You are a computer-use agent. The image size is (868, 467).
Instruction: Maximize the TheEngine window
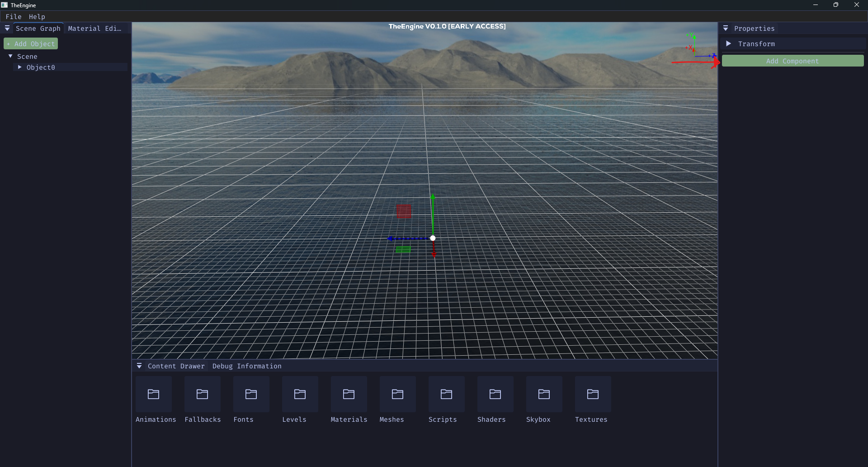coord(836,5)
